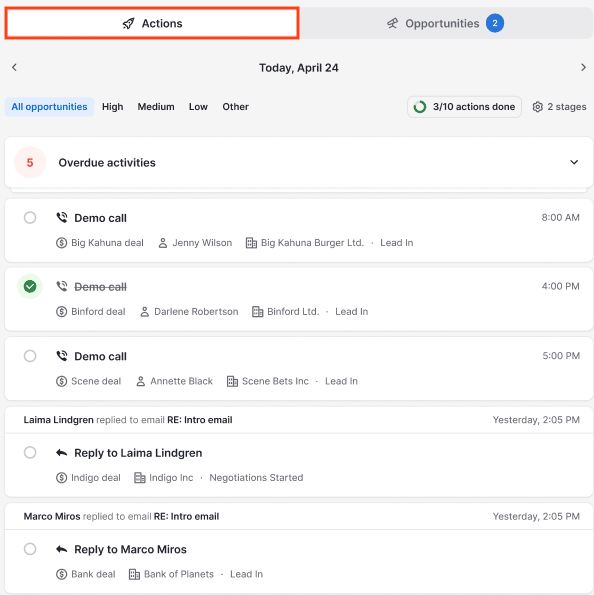Open the Bank deal link
Screen dimensions: 594x595
pyautogui.click(x=85, y=574)
